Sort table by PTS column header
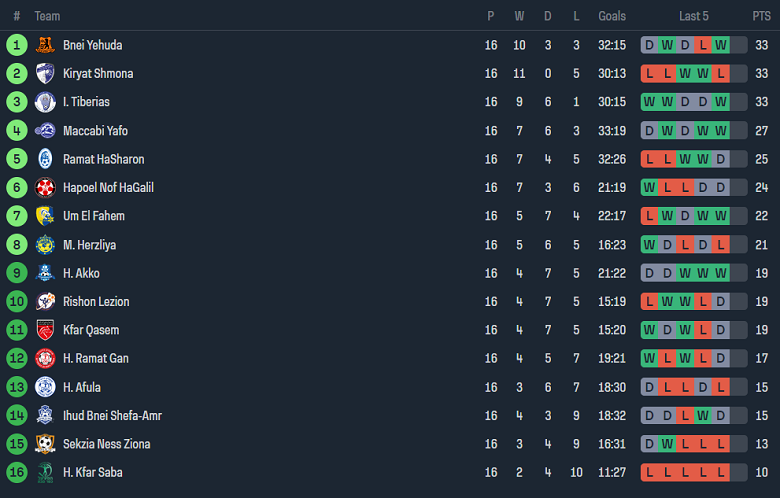780x498 pixels. pyautogui.click(x=761, y=16)
